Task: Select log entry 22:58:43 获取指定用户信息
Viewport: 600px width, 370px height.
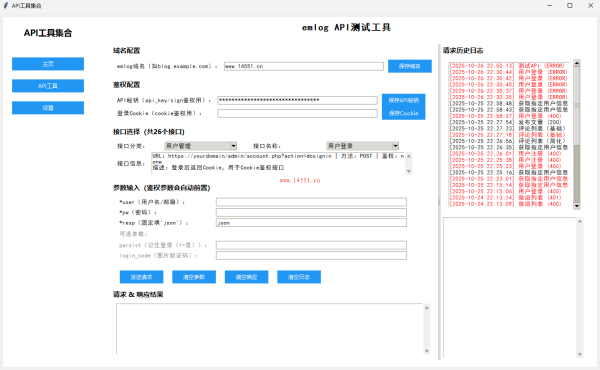Action: (x=509, y=110)
